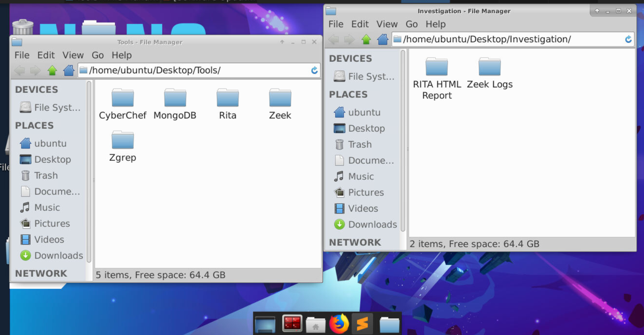Select File System in Tools sidebar
This screenshot has width=644, height=335.
click(50, 108)
